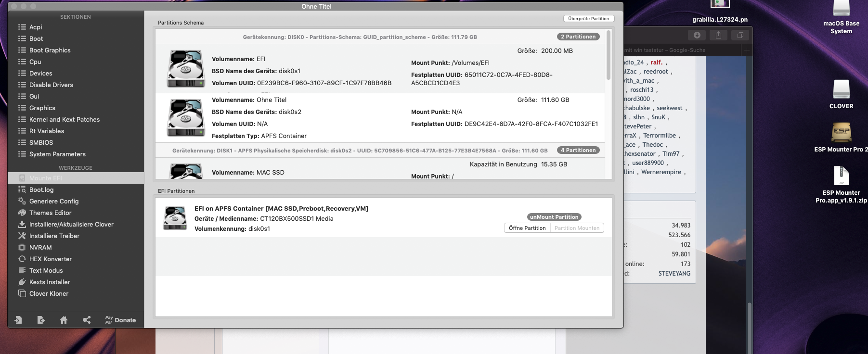Click the Festplatten Typ APFS Container text

(x=259, y=136)
